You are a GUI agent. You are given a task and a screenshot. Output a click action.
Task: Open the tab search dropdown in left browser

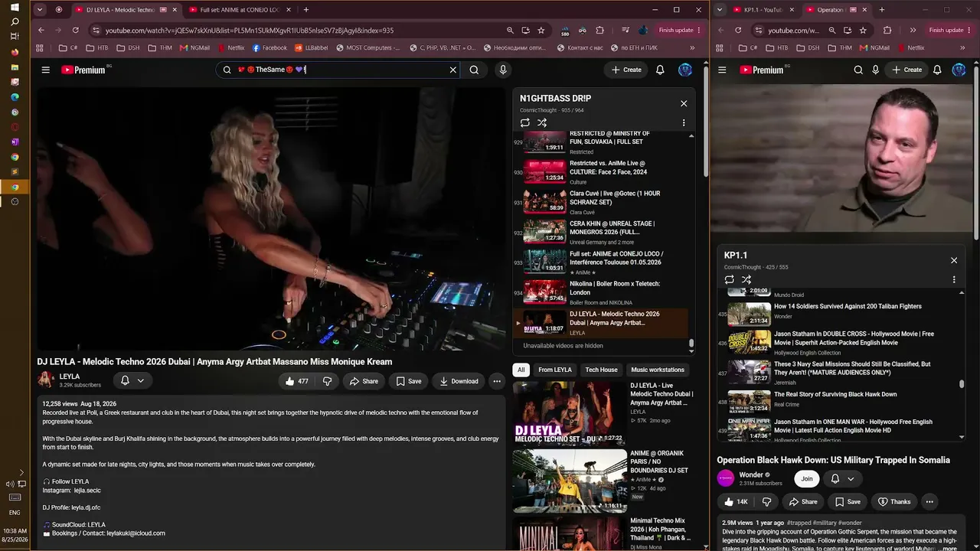coord(41,10)
